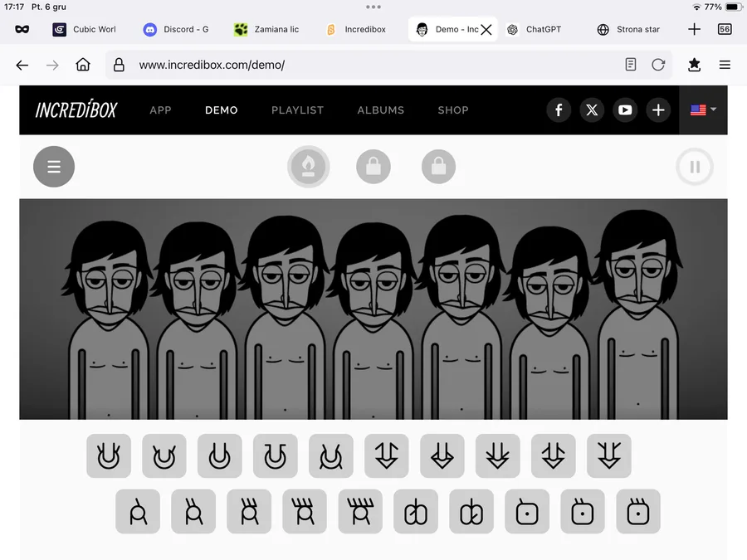Viewport: 747px width, 560px height.
Task: Toggle private browsing mask icon
Action: [22, 30]
